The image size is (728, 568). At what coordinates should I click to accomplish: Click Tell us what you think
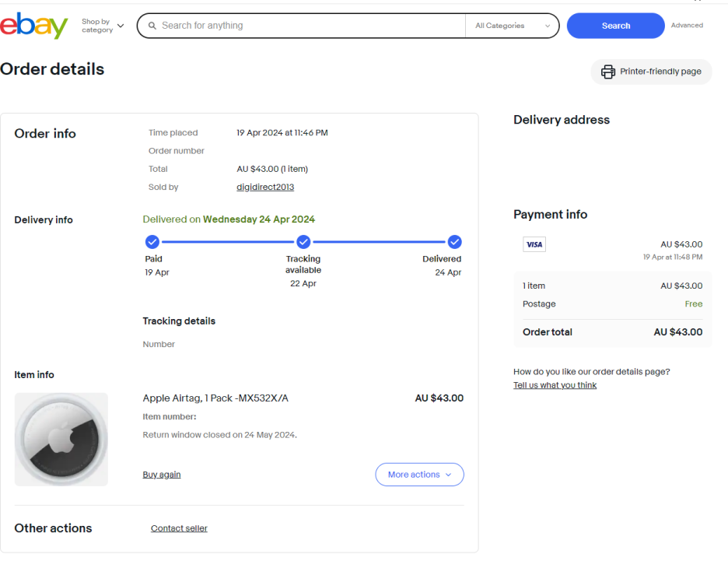tap(555, 385)
